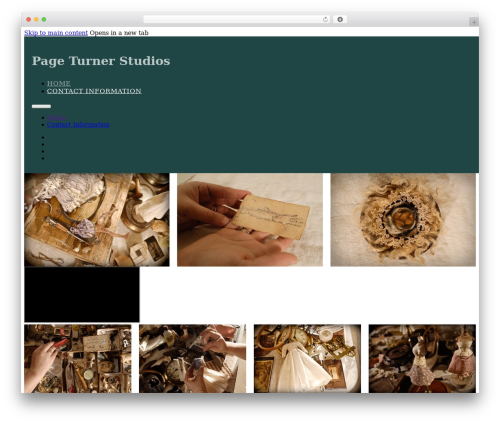
Task: Click the red close window button
Action: [x=29, y=20]
